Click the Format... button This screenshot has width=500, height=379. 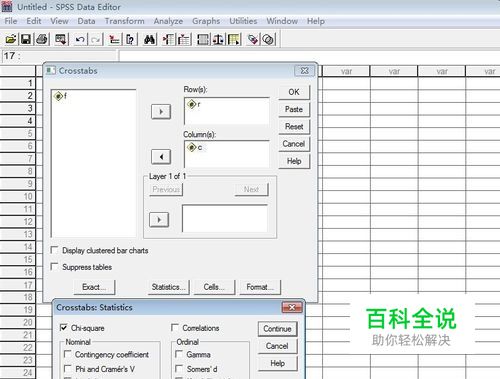tap(260, 287)
